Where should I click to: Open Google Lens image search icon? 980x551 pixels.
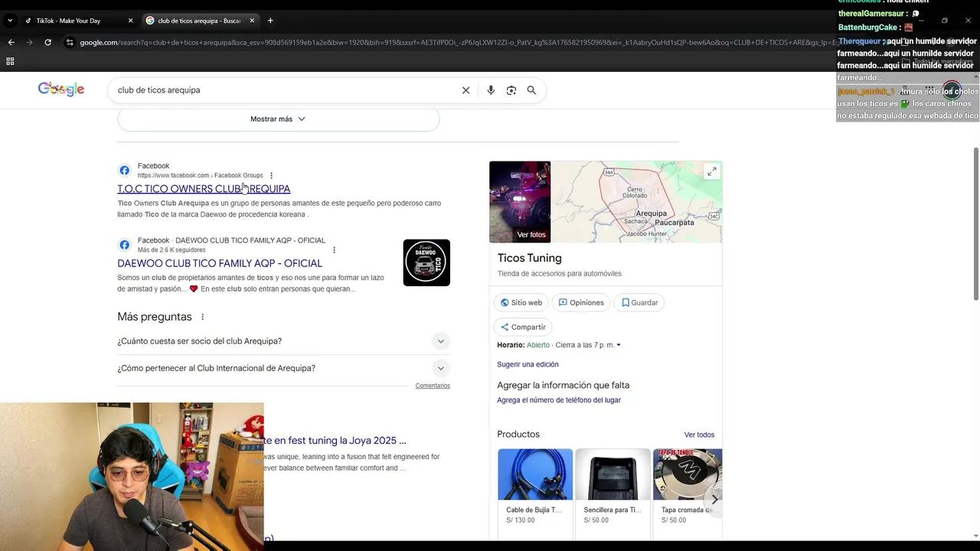coord(511,90)
